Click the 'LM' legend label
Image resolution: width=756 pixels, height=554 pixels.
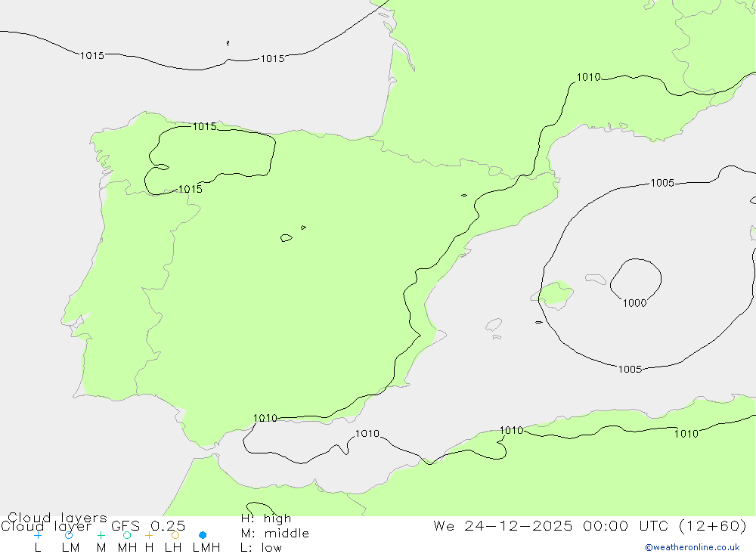(71, 548)
